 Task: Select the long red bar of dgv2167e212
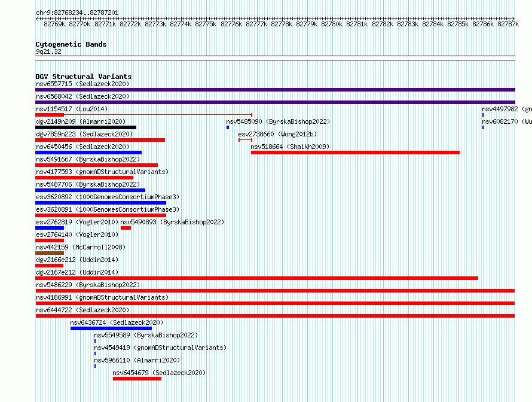click(257, 278)
